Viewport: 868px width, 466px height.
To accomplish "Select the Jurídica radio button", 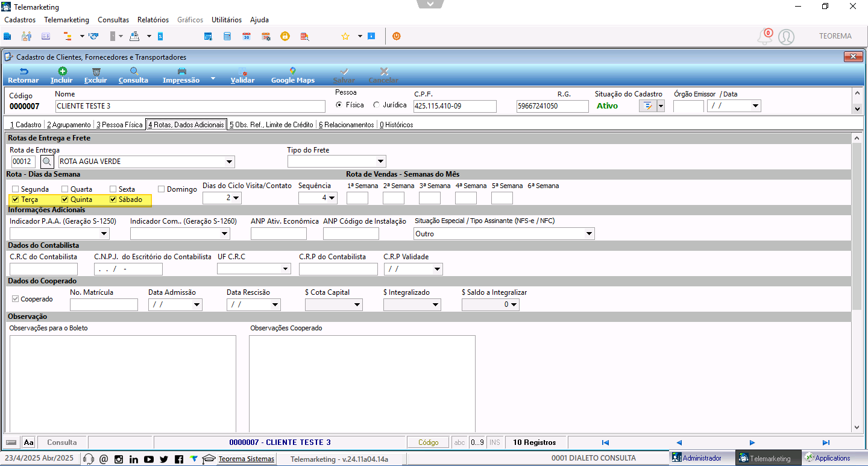I will click(x=377, y=105).
